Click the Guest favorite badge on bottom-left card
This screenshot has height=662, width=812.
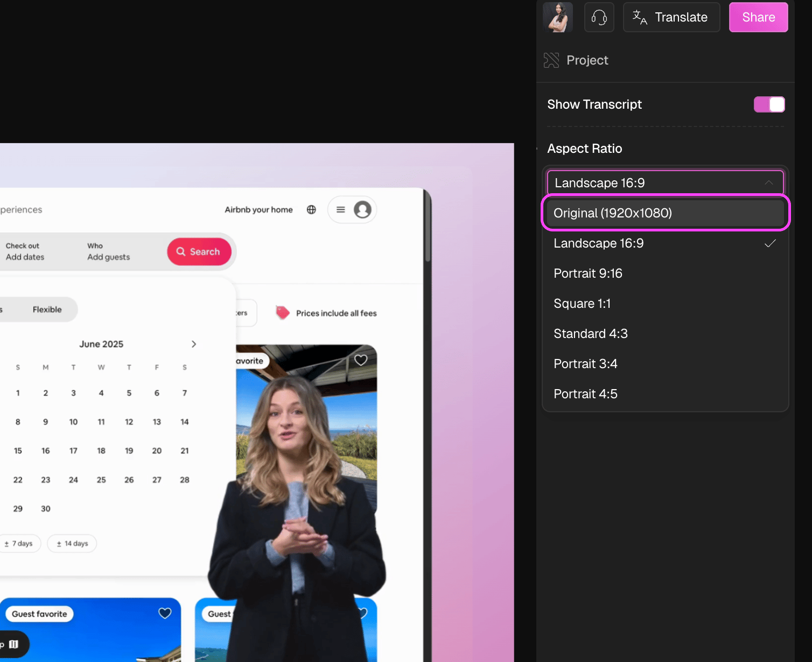[39, 614]
